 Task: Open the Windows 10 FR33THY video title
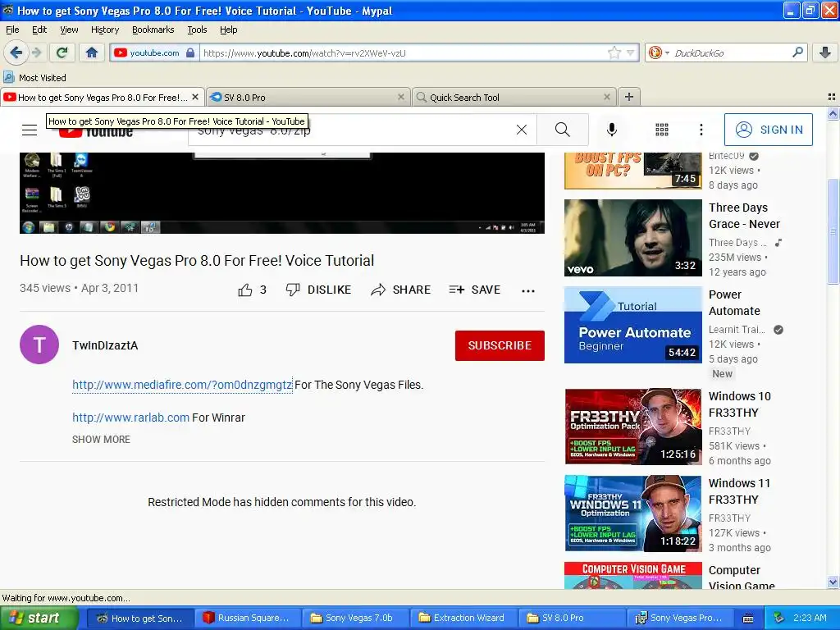tap(739, 404)
